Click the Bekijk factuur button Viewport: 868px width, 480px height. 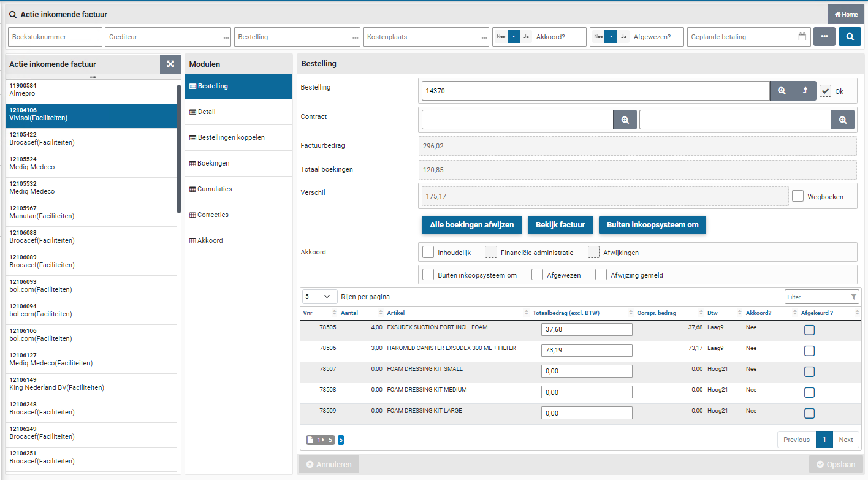pos(560,225)
